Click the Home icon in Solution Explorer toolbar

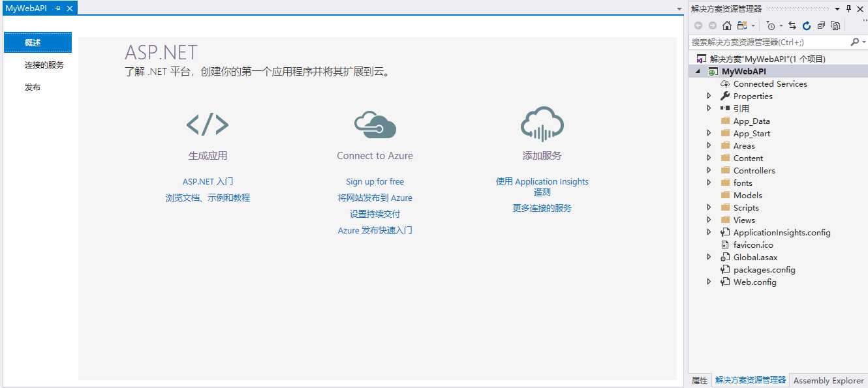click(726, 25)
